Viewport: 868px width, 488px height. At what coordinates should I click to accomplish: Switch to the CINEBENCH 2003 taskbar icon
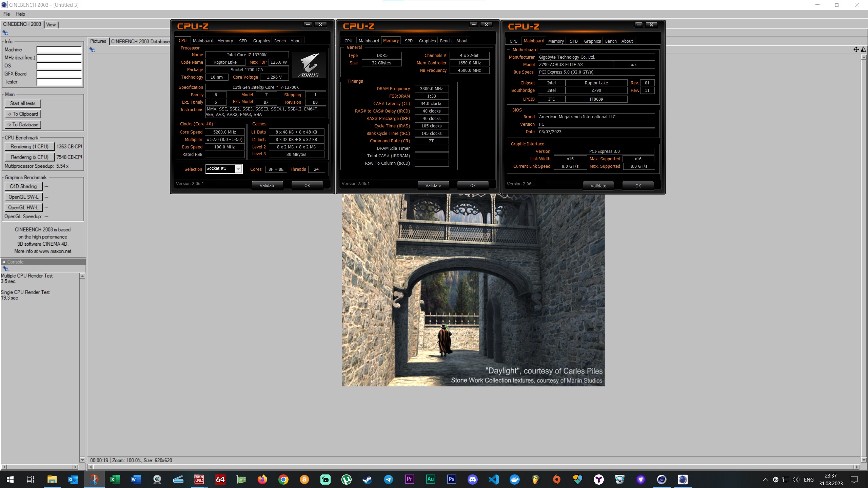click(x=683, y=479)
